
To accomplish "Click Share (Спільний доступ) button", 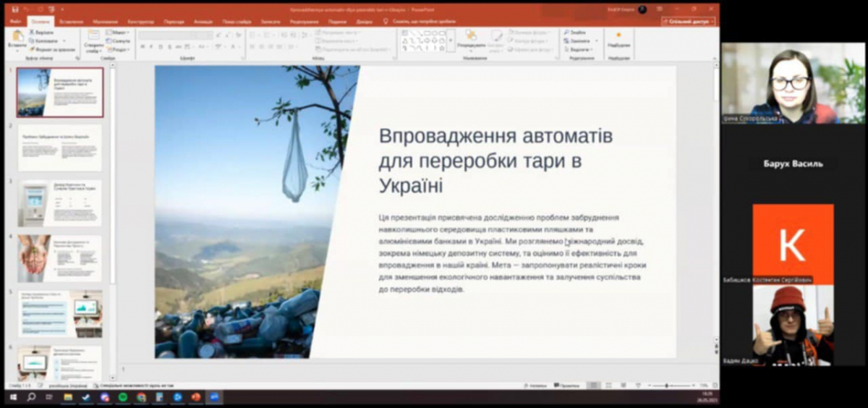I will 688,22.
